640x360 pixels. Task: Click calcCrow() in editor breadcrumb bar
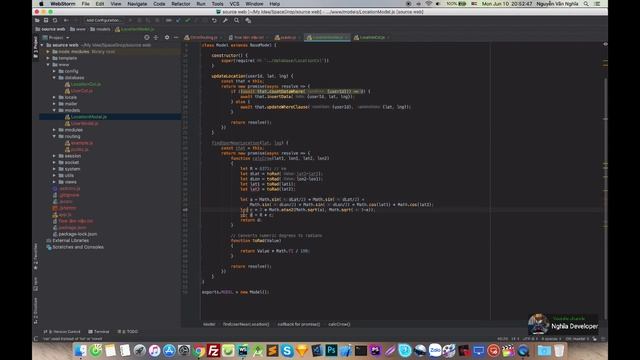(339, 324)
